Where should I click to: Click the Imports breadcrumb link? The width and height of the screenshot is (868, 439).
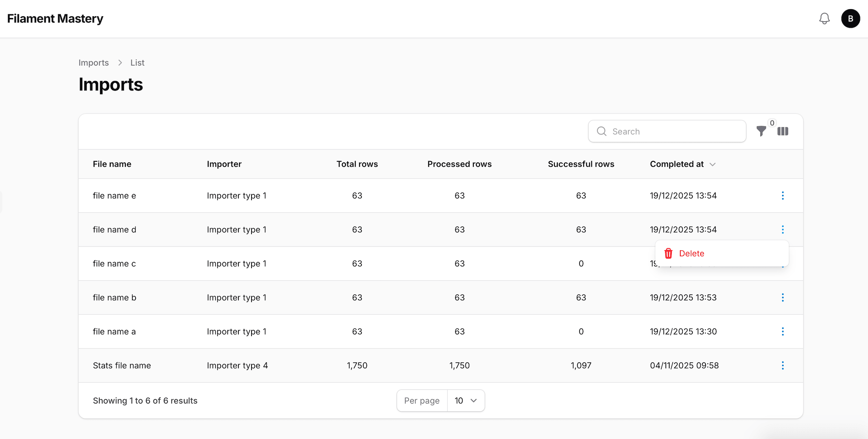click(x=93, y=63)
